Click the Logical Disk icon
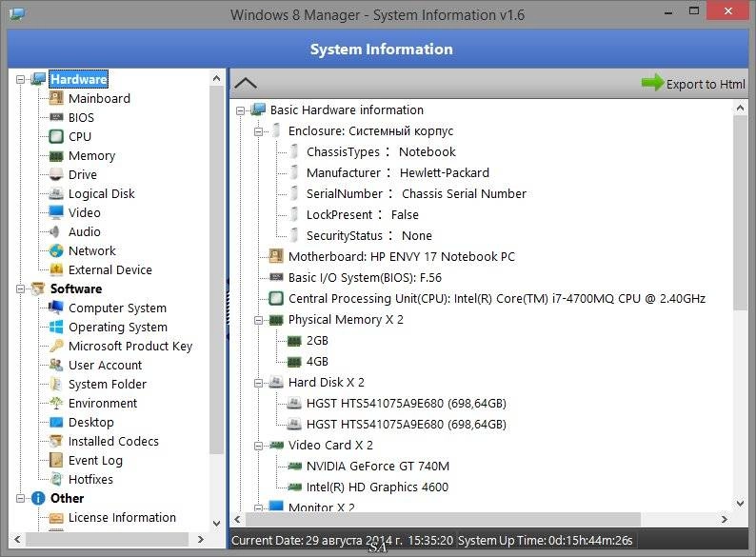The height and width of the screenshot is (557, 756). coord(56,193)
